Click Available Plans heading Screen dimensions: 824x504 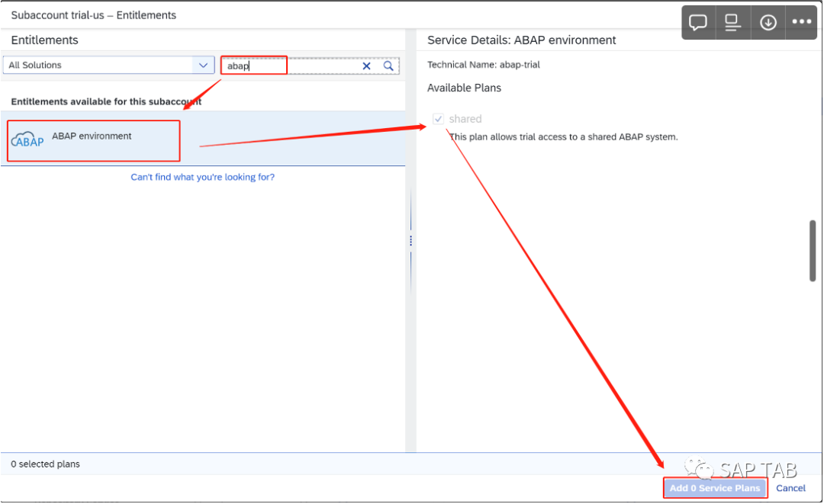(464, 88)
